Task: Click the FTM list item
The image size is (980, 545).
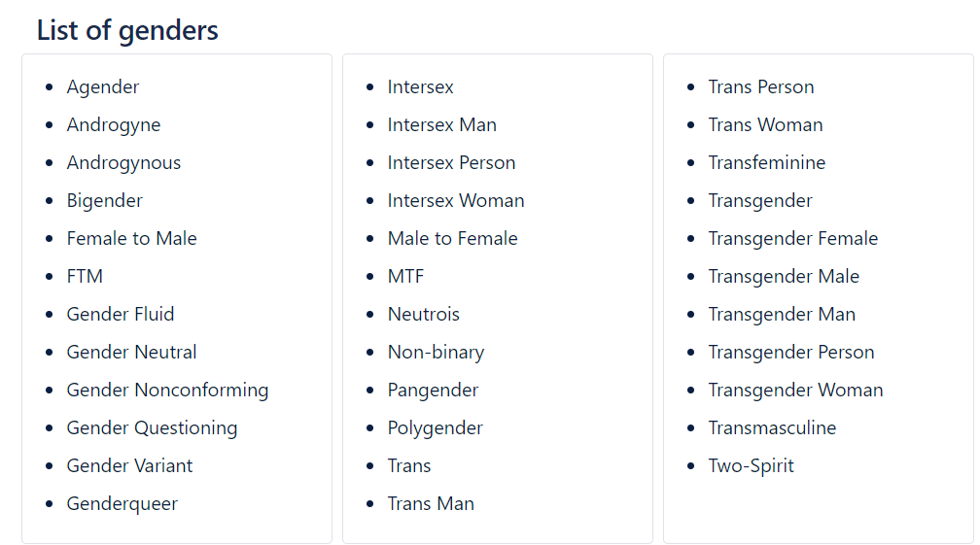Action: click(85, 277)
